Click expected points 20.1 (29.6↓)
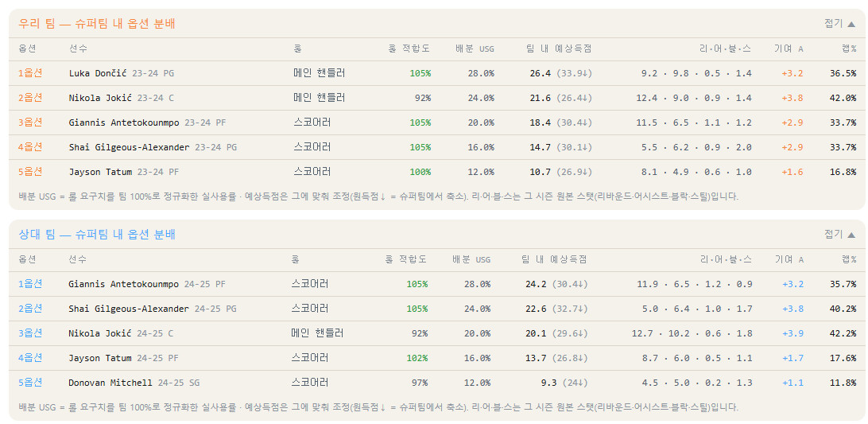Screen dimensions: 868x424 tap(556, 333)
